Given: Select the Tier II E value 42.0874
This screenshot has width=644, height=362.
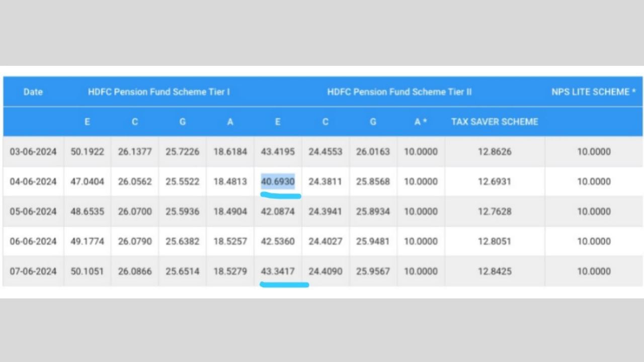Looking at the screenshot, I should (278, 212).
